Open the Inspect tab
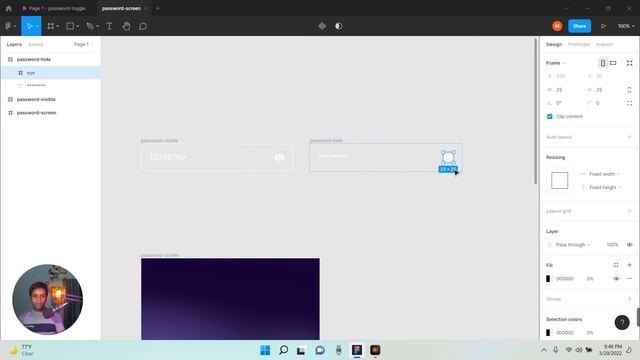This screenshot has height=360, width=640. [604, 44]
